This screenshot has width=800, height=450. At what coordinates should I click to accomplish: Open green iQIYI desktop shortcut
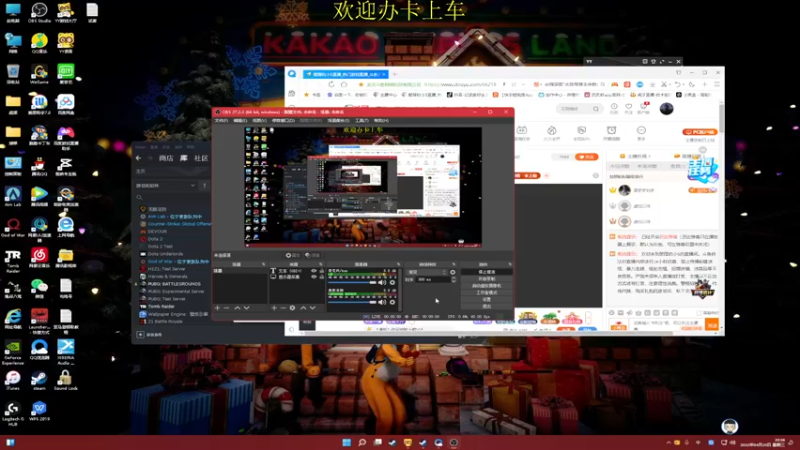point(65,73)
